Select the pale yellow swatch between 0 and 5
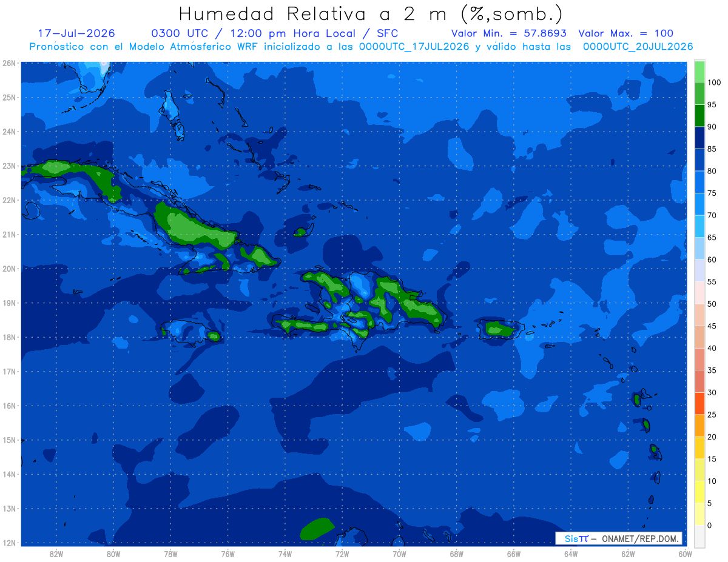This screenshot has width=728, height=562. click(699, 514)
